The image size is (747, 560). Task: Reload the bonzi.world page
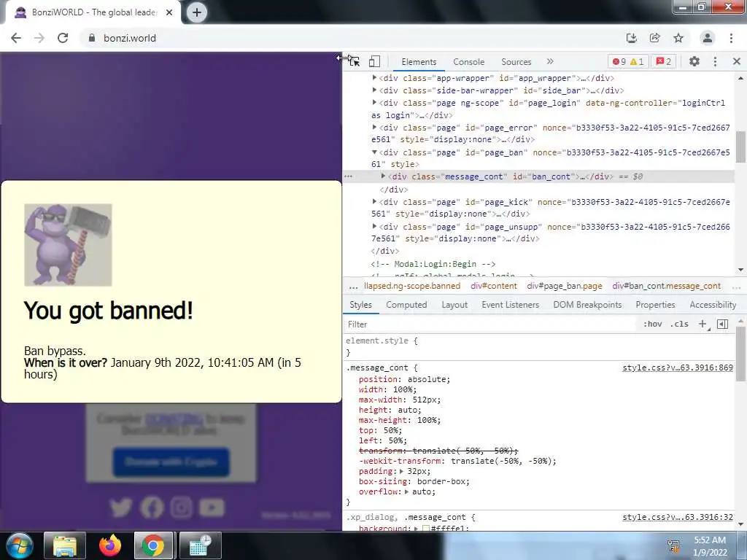(x=63, y=38)
